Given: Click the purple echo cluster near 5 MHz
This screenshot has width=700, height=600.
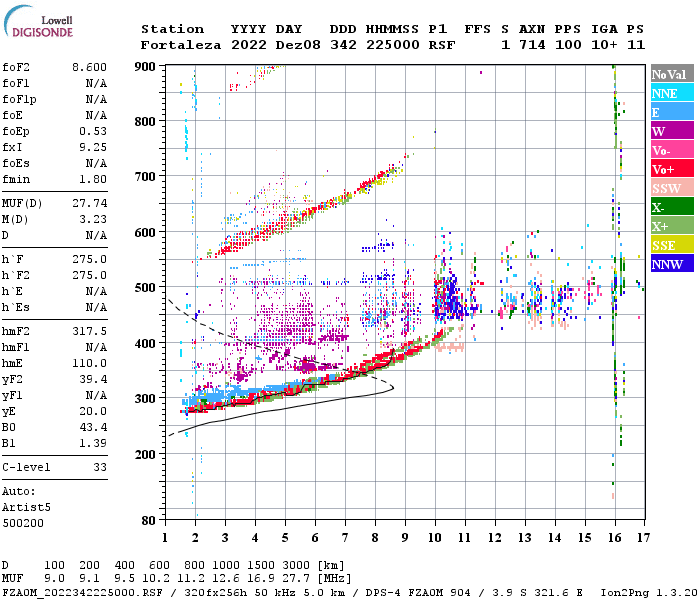Looking at the screenshot, I should click(286, 321).
